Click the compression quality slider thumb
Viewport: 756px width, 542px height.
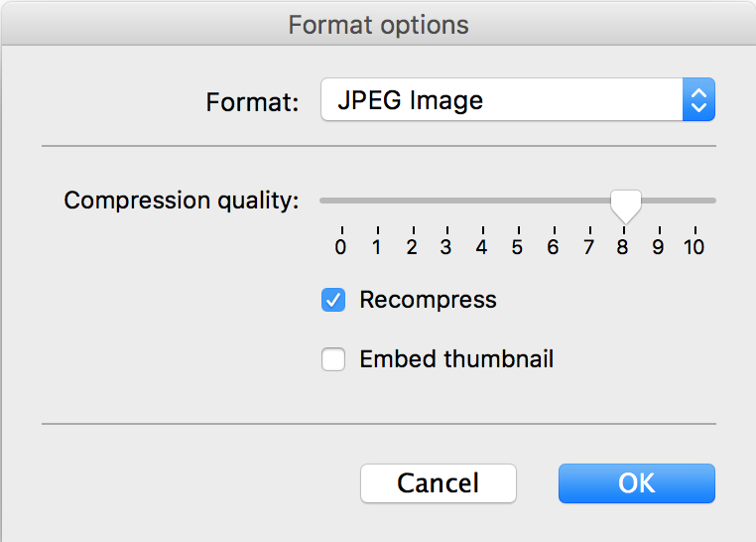pos(626,206)
